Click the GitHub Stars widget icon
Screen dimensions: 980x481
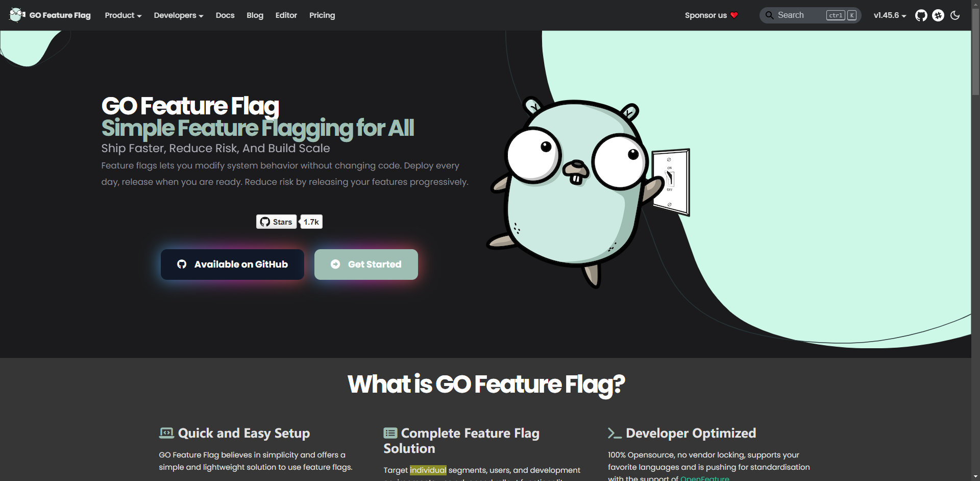[265, 222]
